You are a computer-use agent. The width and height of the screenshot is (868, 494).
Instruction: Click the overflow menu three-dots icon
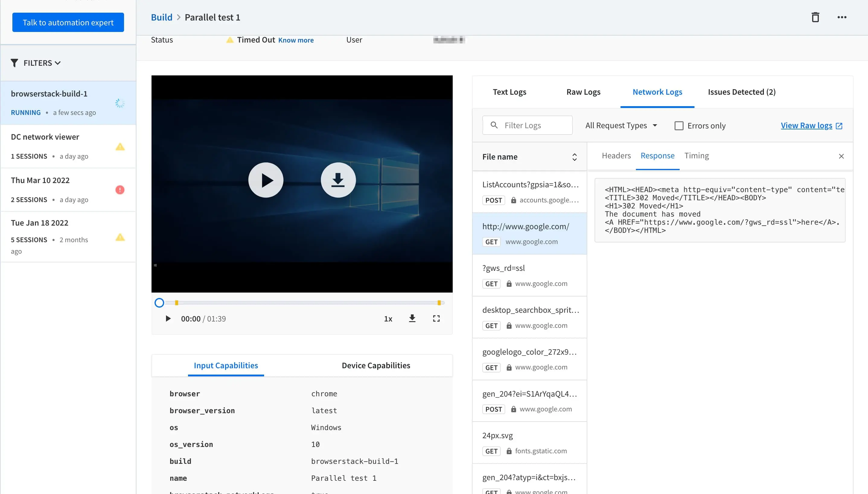tap(842, 17)
